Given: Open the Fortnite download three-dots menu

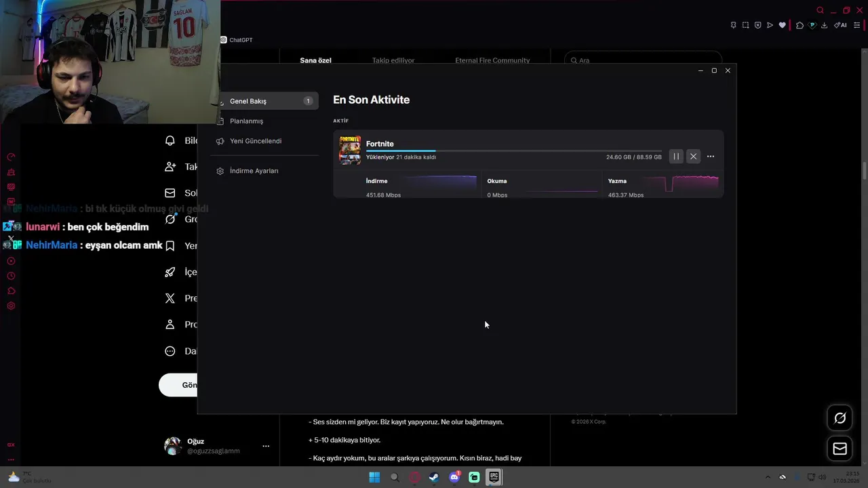Looking at the screenshot, I should pyautogui.click(x=711, y=157).
